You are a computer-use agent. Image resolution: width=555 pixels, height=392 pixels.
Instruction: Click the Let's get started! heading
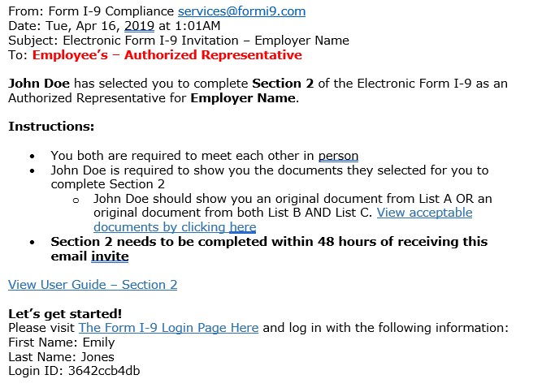(x=65, y=313)
